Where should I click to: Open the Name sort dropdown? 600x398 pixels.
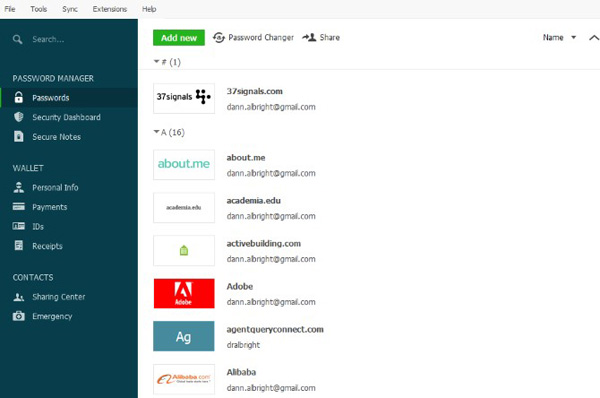559,38
